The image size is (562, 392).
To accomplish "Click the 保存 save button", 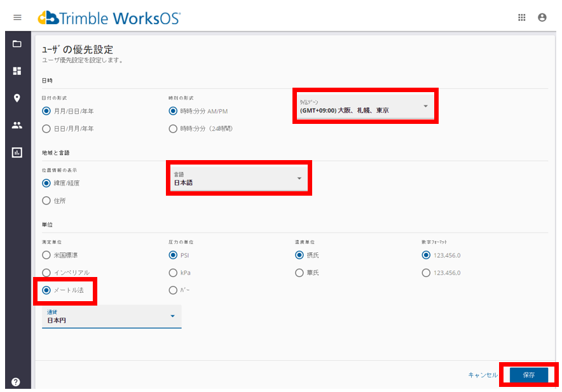I will (528, 375).
